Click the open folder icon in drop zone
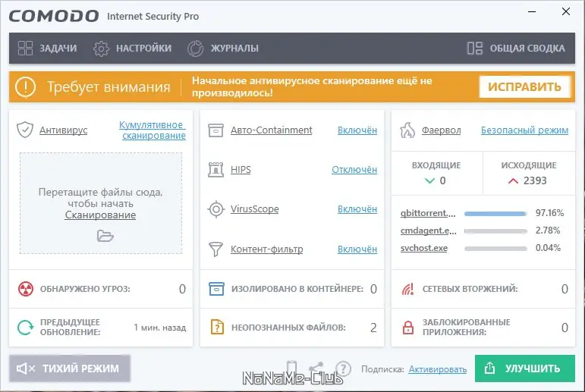Image resolution: width=585 pixels, height=392 pixels. pyautogui.click(x=105, y=236)
